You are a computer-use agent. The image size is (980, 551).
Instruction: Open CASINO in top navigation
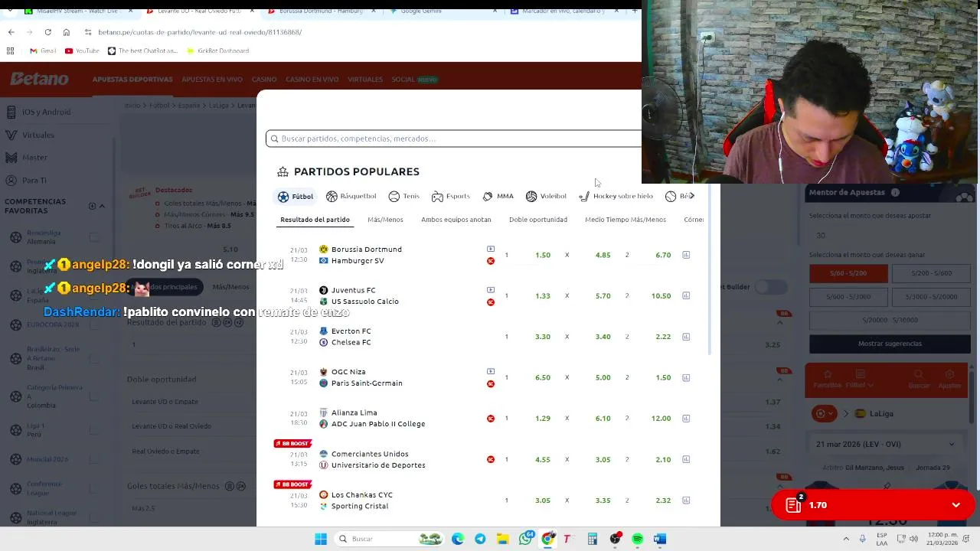264,80
